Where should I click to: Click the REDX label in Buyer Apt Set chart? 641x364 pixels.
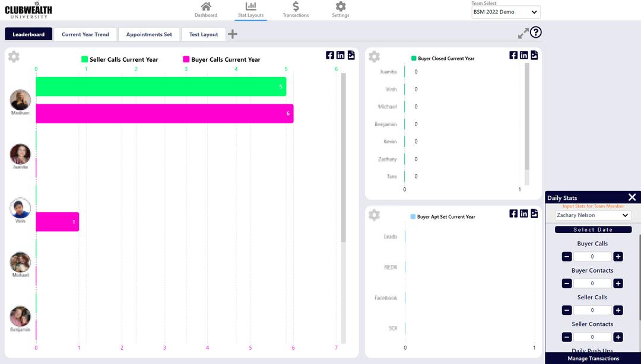[x=390, y=267]
